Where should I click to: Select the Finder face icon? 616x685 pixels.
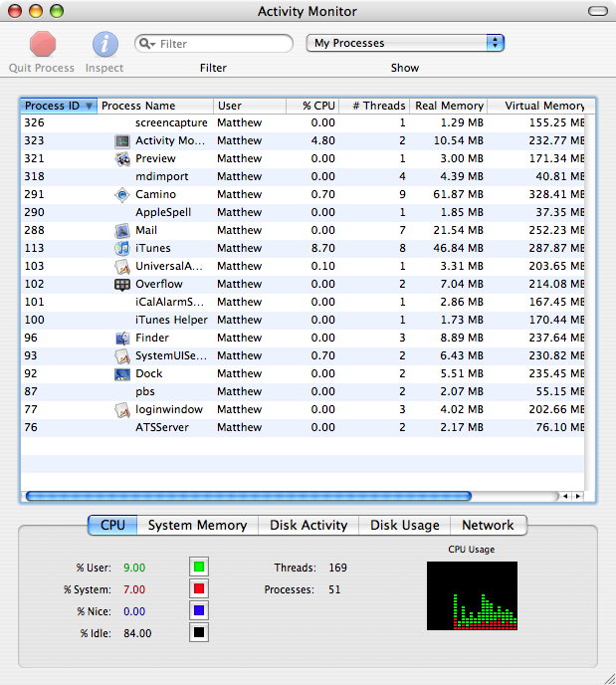122,339
